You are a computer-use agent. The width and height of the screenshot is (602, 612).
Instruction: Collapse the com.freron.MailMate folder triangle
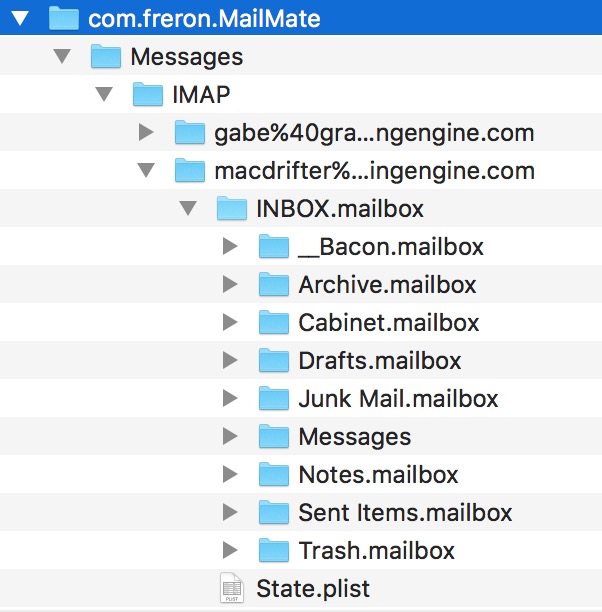20,18
